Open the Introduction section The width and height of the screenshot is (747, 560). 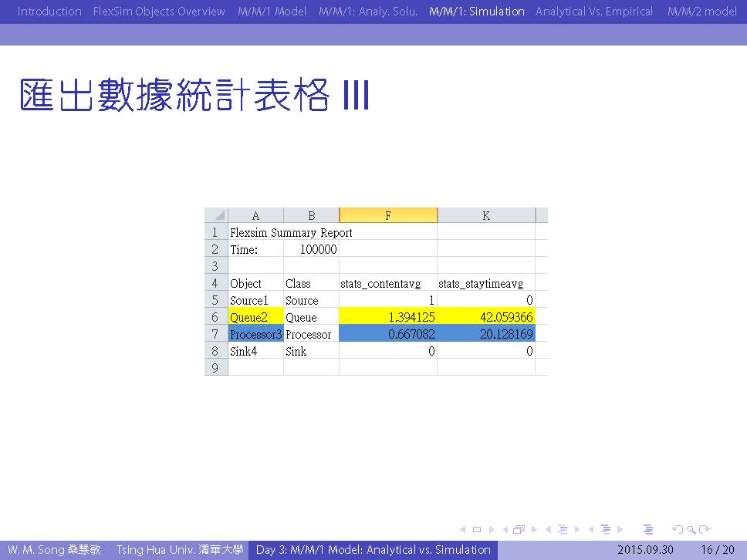49,12
